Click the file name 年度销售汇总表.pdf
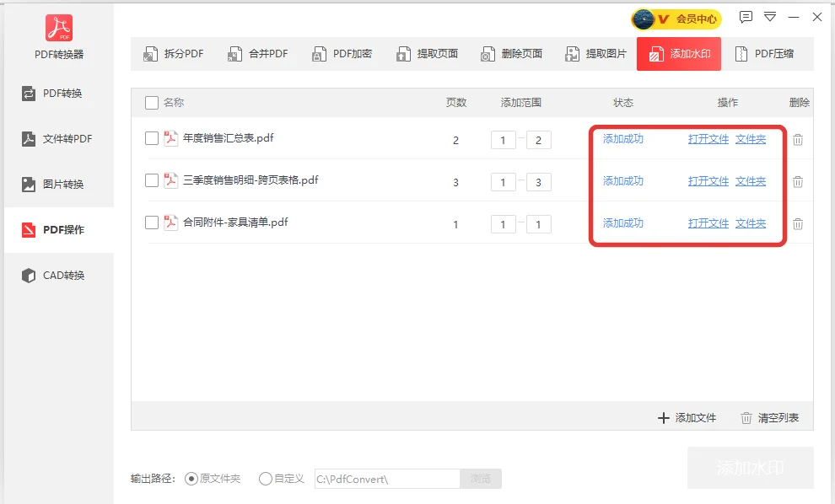This screenshot has width=835, height=504. (x=228, y=138)
